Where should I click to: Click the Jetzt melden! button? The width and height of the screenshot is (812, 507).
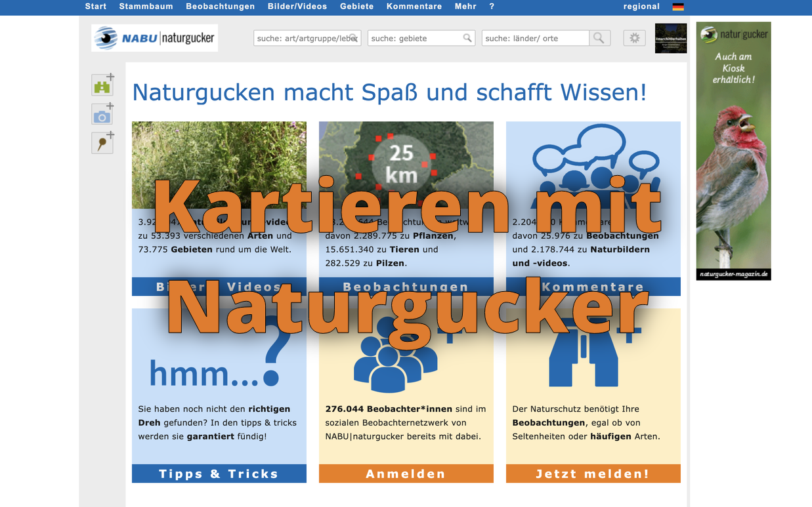593,474
